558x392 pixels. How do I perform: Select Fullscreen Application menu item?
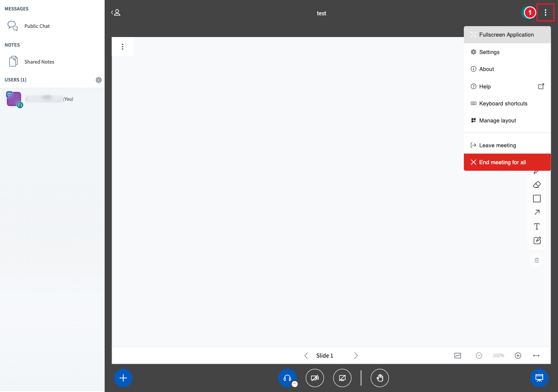point(507,35)
